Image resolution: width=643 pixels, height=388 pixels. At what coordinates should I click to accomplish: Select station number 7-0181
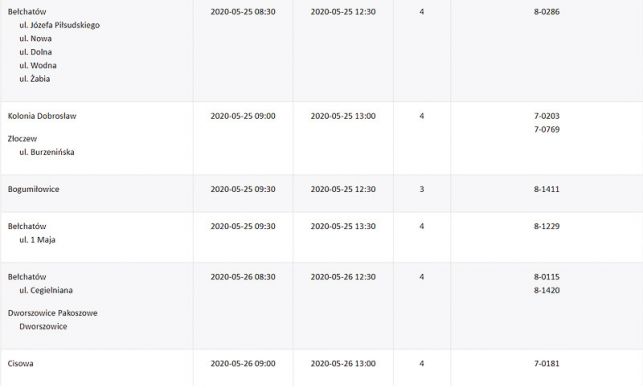[547, 363]
